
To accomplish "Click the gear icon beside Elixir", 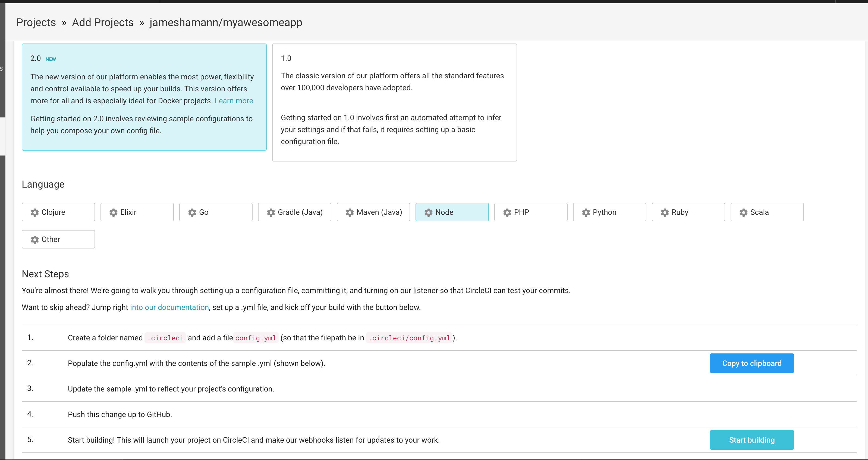I will (x=114, y=212).
